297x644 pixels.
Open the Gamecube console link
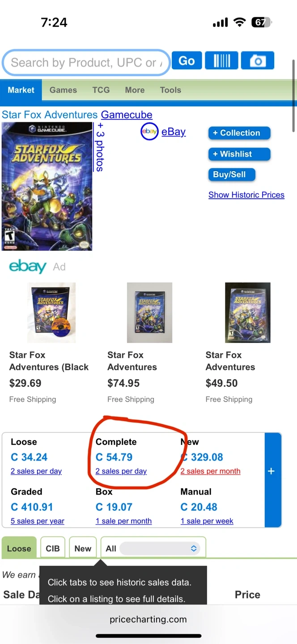pyautogui.click(x=127, y=115)
